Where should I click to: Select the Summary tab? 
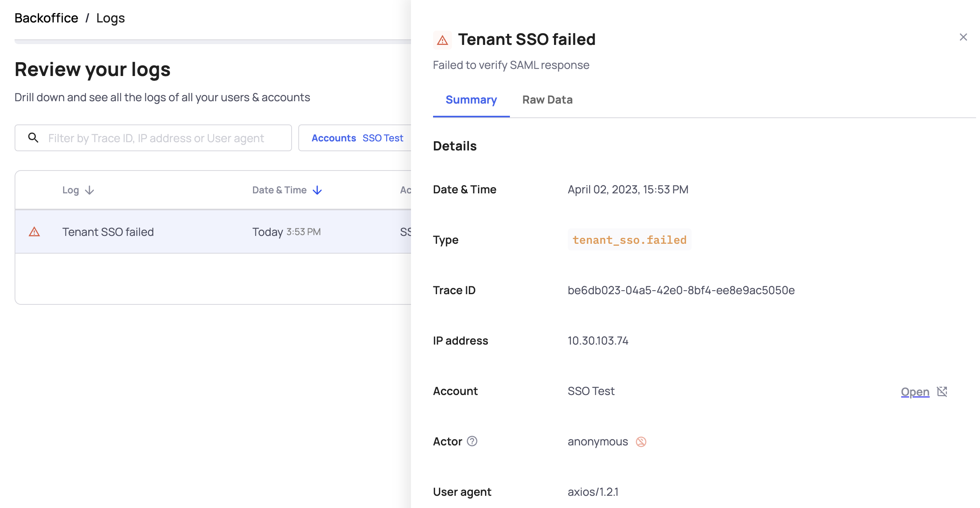pyautogui.click(x=471, y=100)
